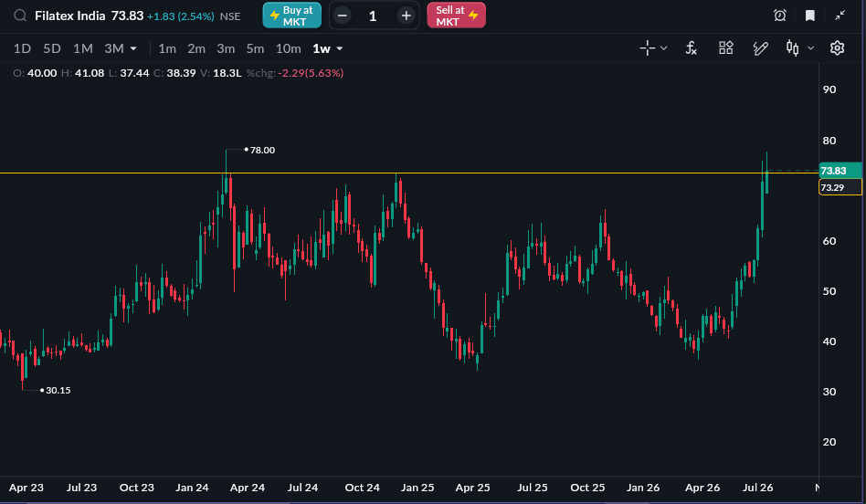Select the 10m interval

click(x=289, y=48)
